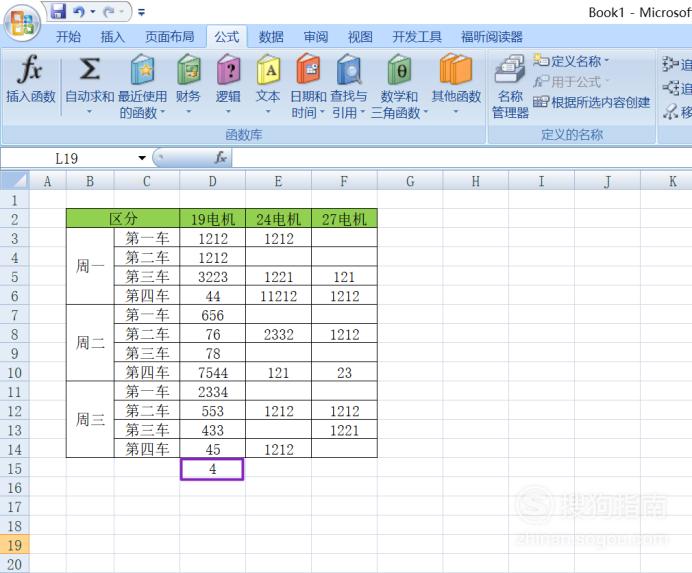
Task: Redo the last action
Action: pyautogui.click(x=109, y=12)
